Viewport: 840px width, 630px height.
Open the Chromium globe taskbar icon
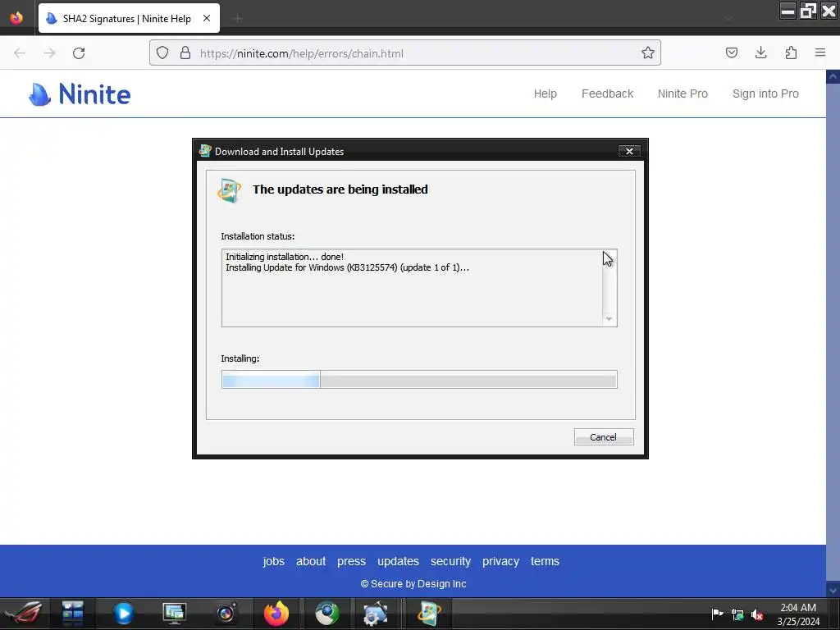point(326,614)
